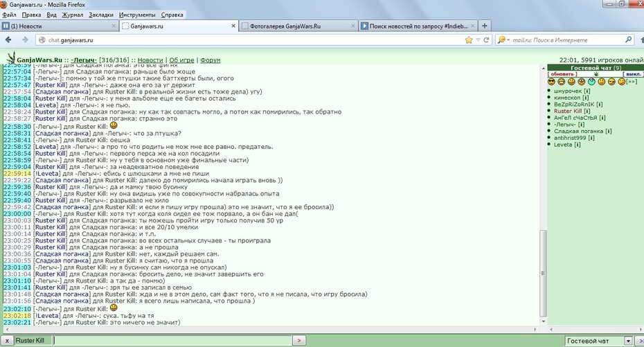Open the Журнал menu
The height and width of the screenshot is (347, 644).
72,15
